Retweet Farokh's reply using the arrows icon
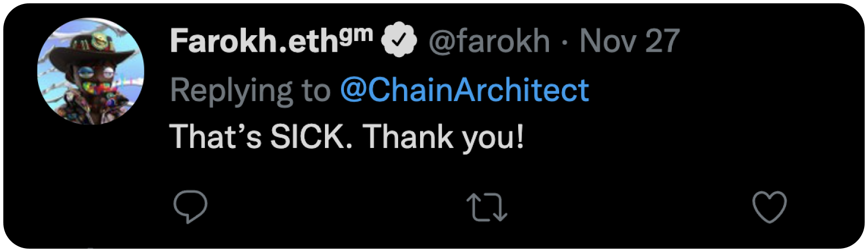This screenshot has width=868, height=252. pos(487,208)
